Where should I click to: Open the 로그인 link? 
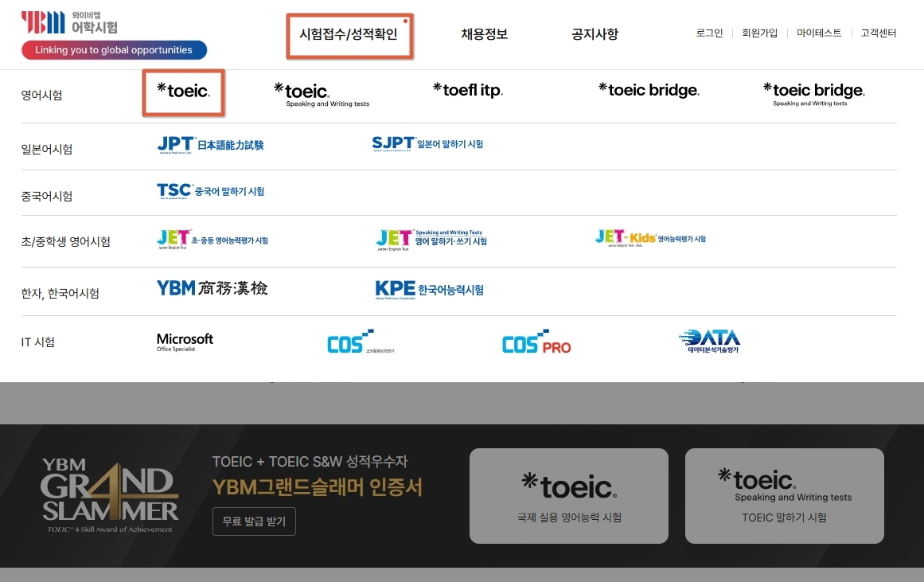708,33
